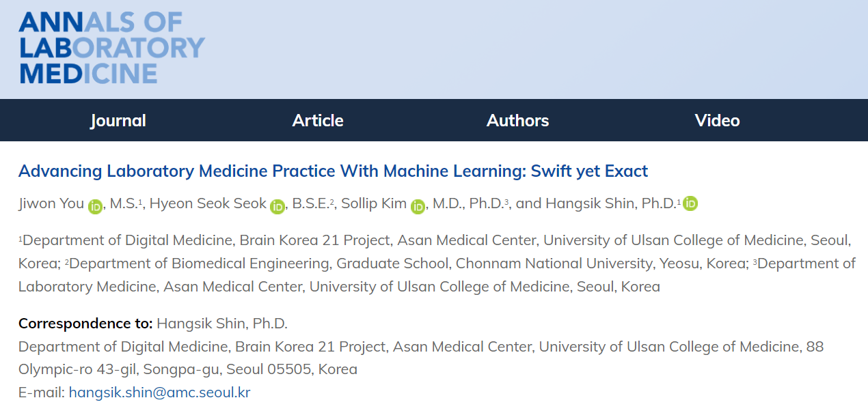Switch to the Journal tab
The image size is (868, 413).
pos(118,120)
